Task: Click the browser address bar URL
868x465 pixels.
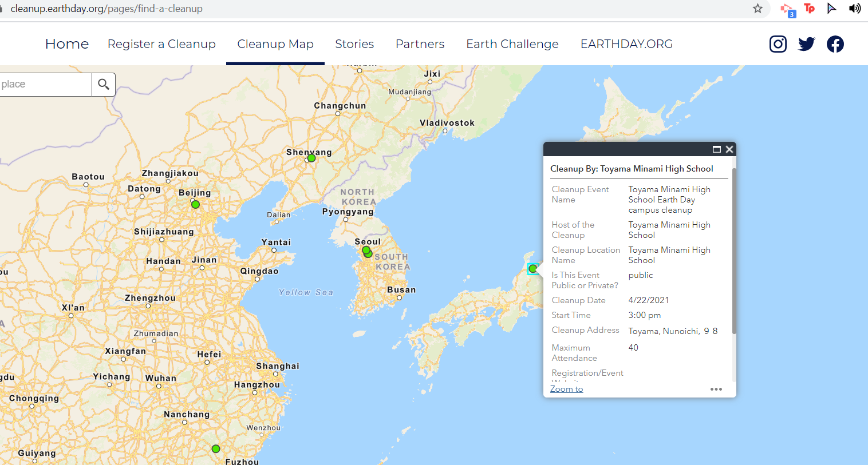Action: coord(106,9)
